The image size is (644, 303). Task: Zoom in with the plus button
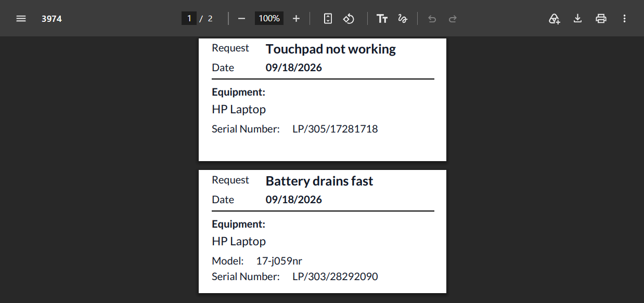(x=296, y=19)
